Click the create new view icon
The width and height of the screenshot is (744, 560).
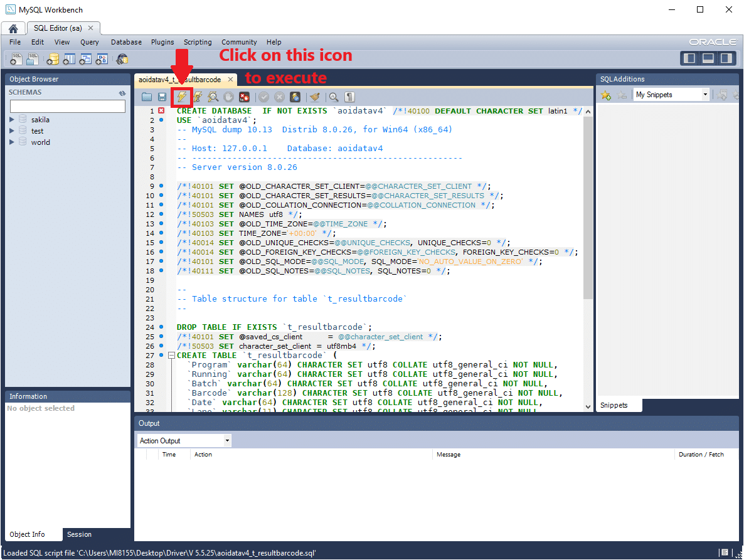click(x=85, y=59)
